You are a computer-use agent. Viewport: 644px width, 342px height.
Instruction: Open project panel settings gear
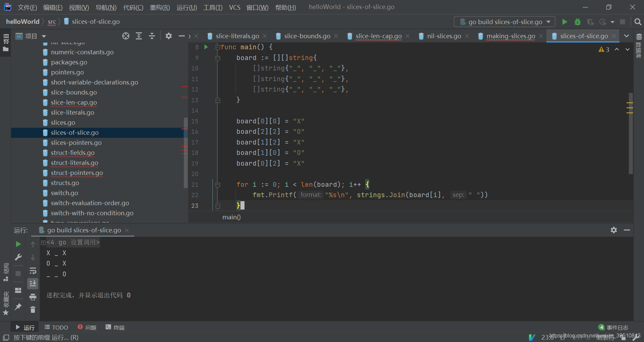click(x=169, y=36)
